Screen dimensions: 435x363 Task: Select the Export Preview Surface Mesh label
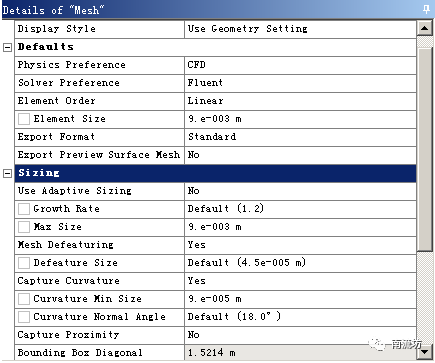pyautogui.click(x=100, y=155)
